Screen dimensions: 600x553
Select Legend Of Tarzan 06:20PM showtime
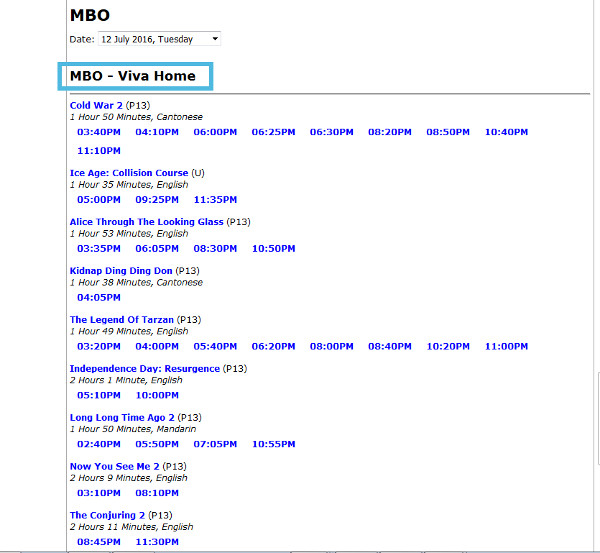[273, 347]
